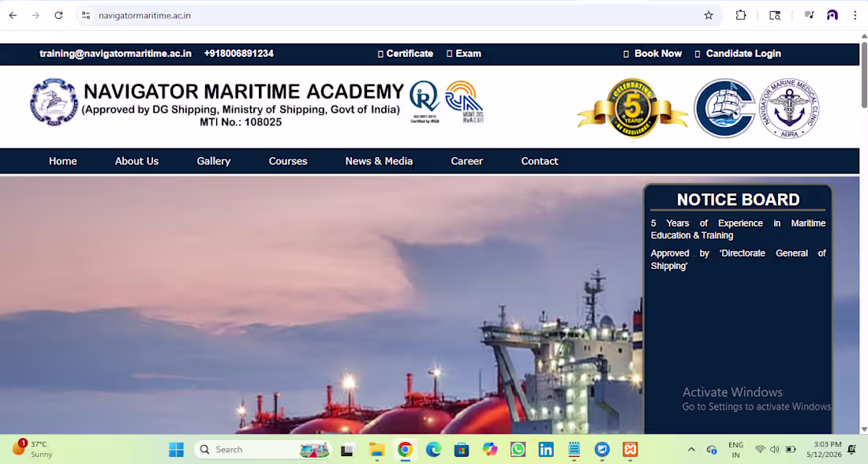Show hidden system tray icons chevron
The image size is (868, 464).
pos(691,450)
